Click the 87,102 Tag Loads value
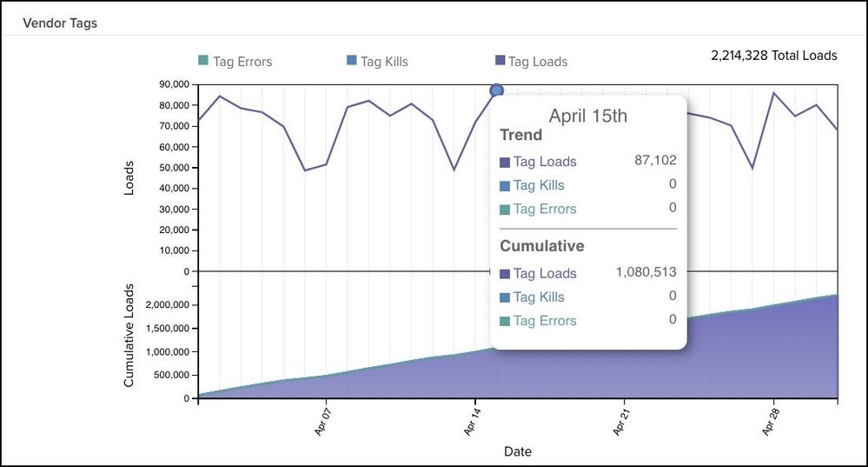Viewport: 868px width, 467px height. 655,161
